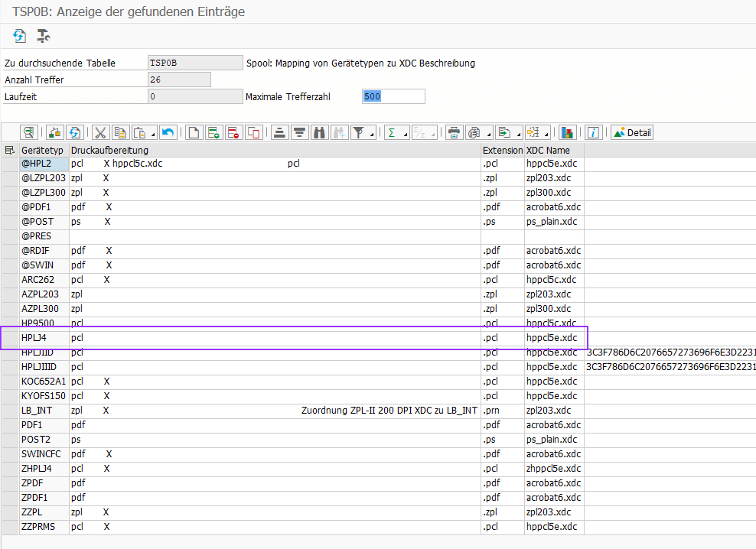Click the Druckaufbereitung column header
The image size is (756, 549).
click(x=275, y=151)
